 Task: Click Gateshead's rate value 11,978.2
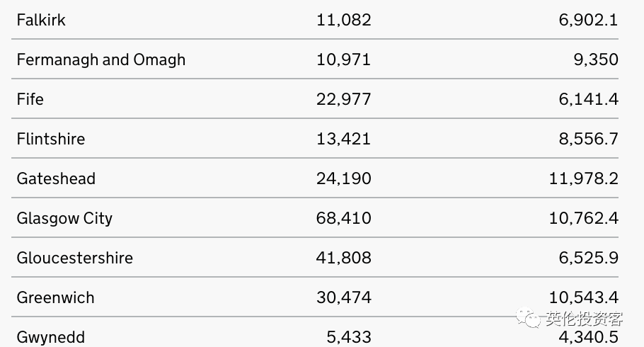pyautogui.click(x=584, y=178)
